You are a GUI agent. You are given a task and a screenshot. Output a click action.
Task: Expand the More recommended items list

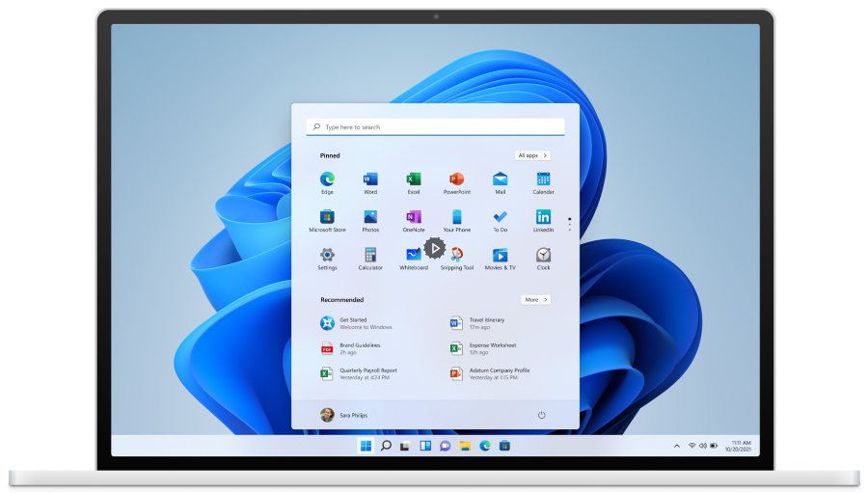535,300
